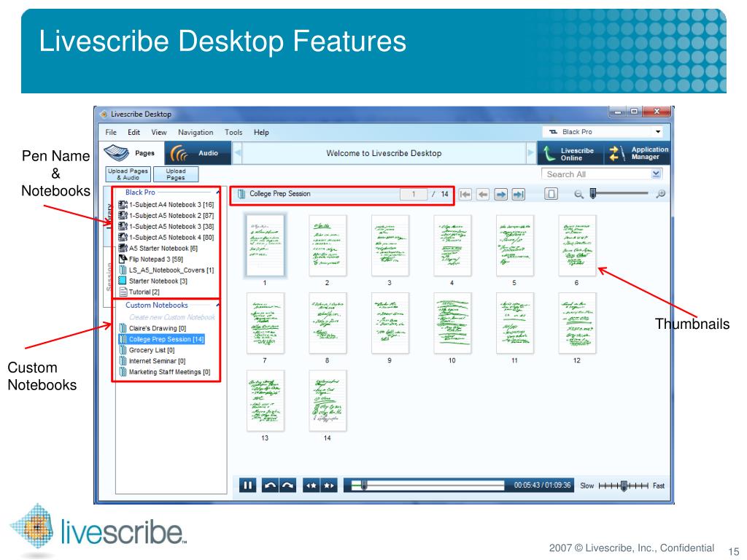Viewport: 747px width, 560px height.
Task: Zoom in with the magnifier icon
Action: pyautogui.click(x=661, y=194)
